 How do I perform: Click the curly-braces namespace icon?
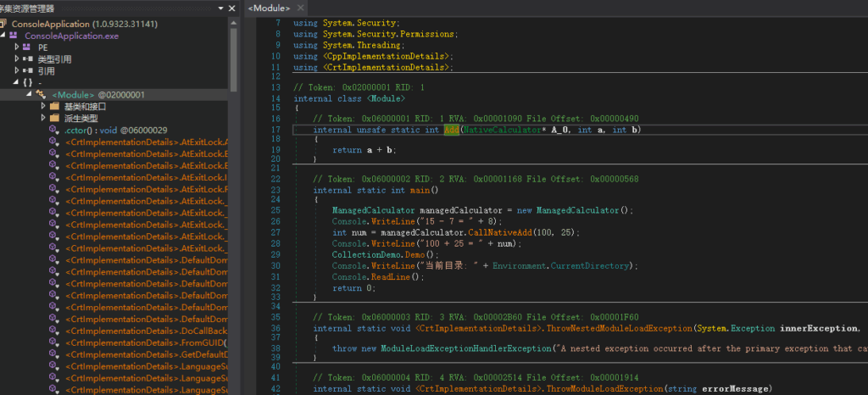tap(27, 83)
